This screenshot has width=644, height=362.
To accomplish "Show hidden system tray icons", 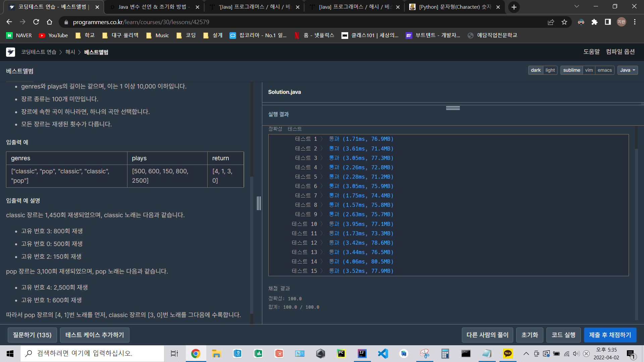I will point(526,353).
